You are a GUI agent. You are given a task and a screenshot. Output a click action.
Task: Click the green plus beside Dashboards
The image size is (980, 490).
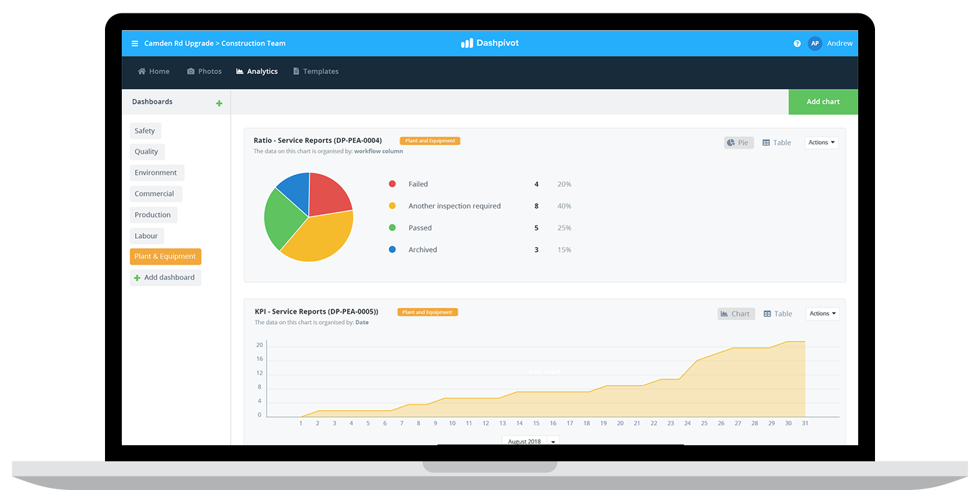[x=219, y=104]
